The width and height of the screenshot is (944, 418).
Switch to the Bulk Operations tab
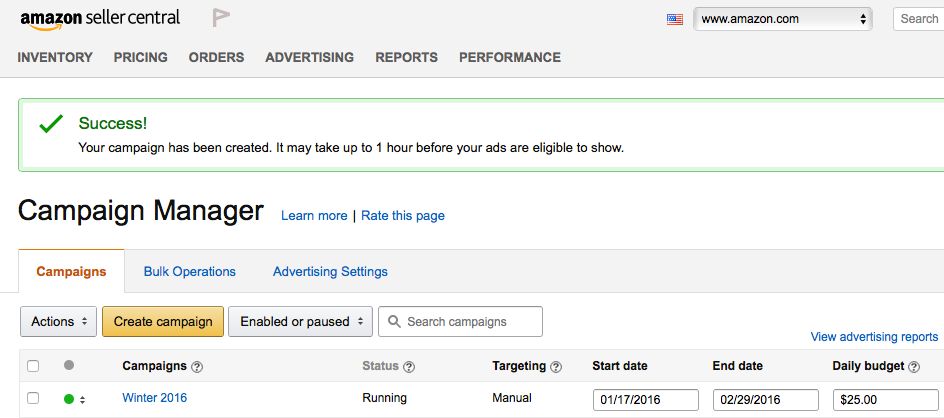point(190,272)
